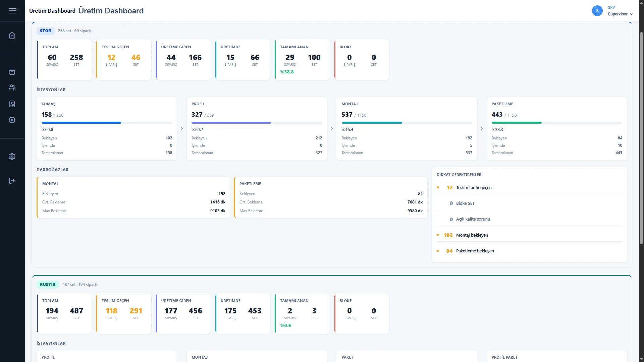Screen dimensions: 644x362
Task: Open the hamburger menu
Action: (x=13, y=11)
